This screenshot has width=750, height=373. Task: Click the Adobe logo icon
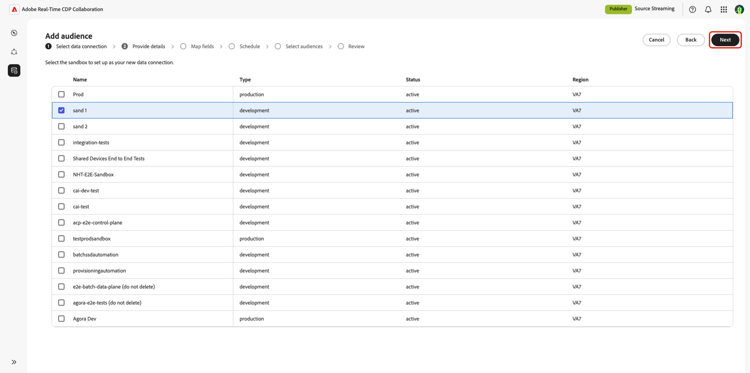[14, 9]
